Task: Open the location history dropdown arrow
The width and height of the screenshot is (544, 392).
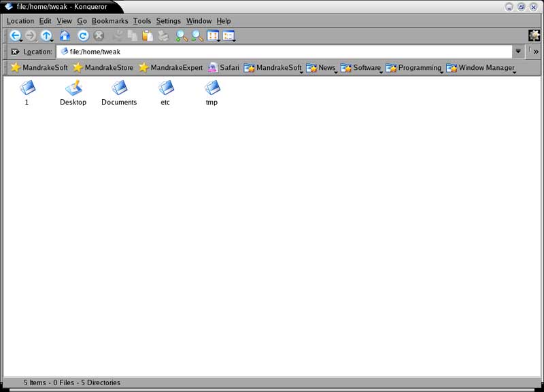Action: [x=519, y=52]
